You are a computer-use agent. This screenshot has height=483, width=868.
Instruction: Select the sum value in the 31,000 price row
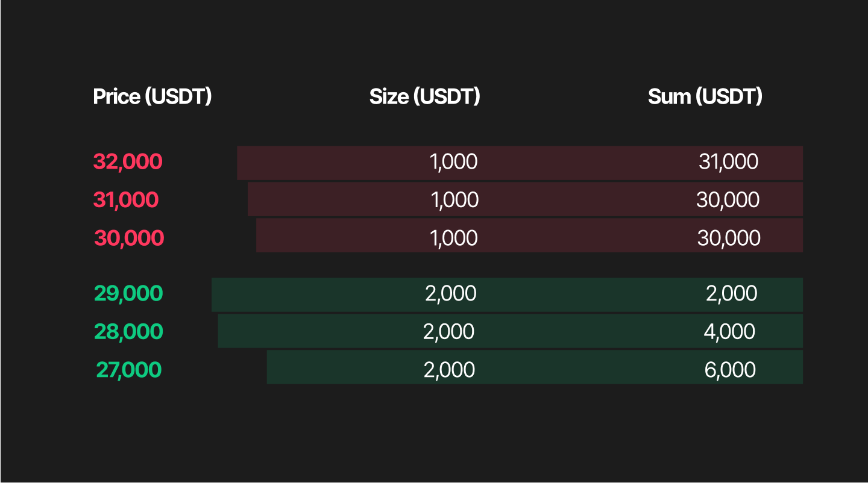coord(728,200)
